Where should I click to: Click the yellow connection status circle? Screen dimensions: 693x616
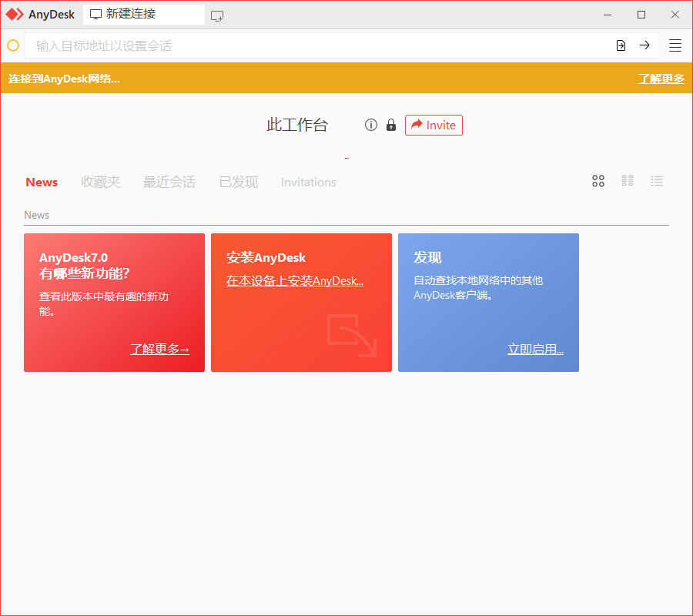(12, 45)
